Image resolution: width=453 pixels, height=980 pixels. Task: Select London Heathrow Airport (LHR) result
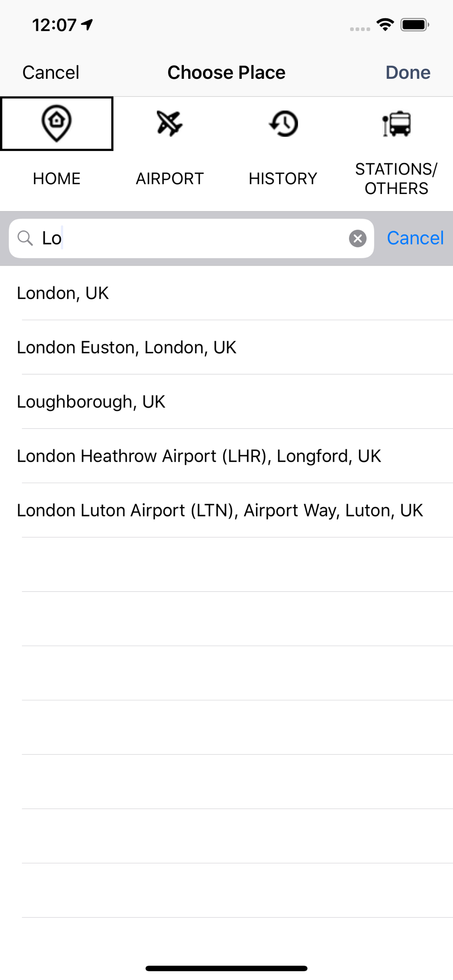226,456
